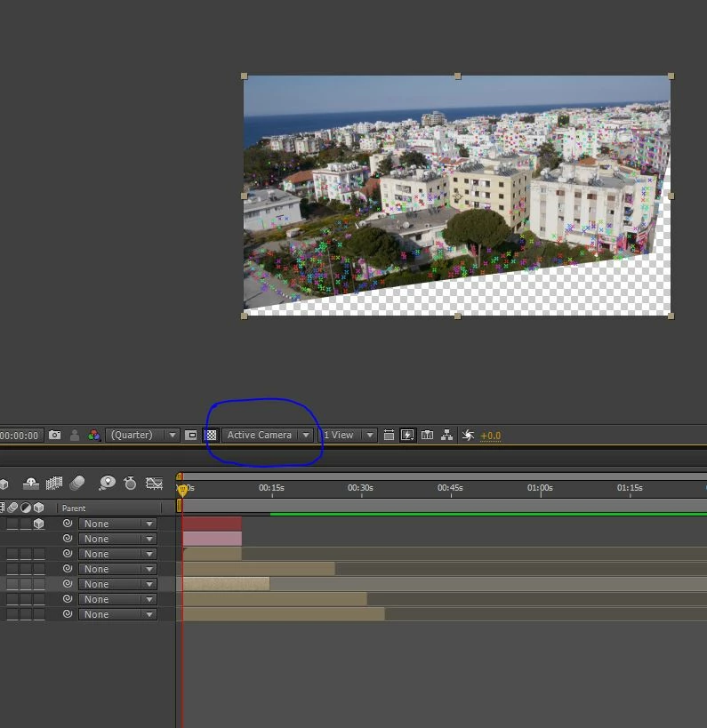
Task: Reset exposure with the aperture icon
Action: click(468, 435)
